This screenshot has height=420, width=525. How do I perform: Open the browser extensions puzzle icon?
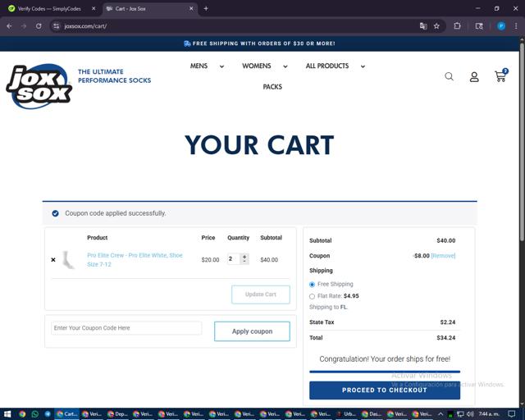tap(457, 26)
